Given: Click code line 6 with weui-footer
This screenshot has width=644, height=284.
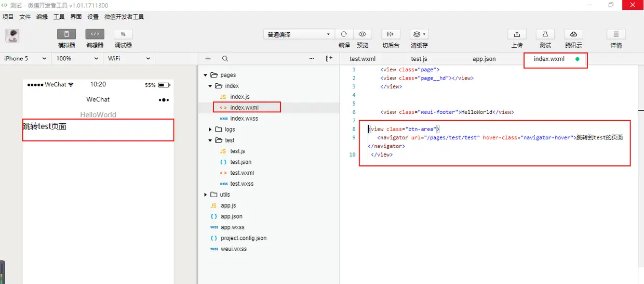Looking at the screenshot, I should [447, 112].
